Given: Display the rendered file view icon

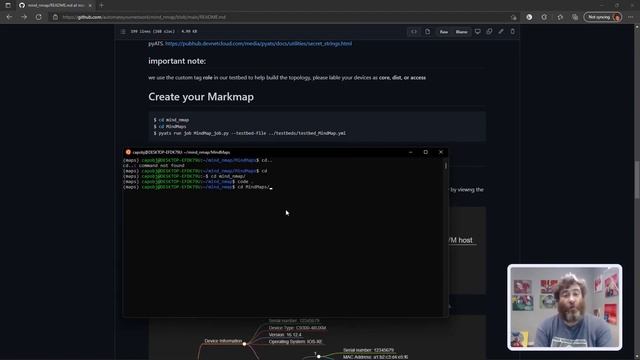Looking at the screenshot, I should coord(427,32).
